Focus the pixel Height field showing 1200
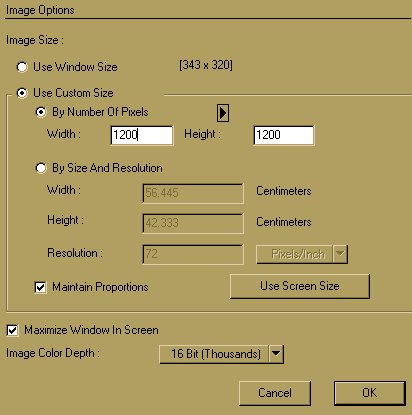This screenshot has height=415, width=412. pos(284,135)
